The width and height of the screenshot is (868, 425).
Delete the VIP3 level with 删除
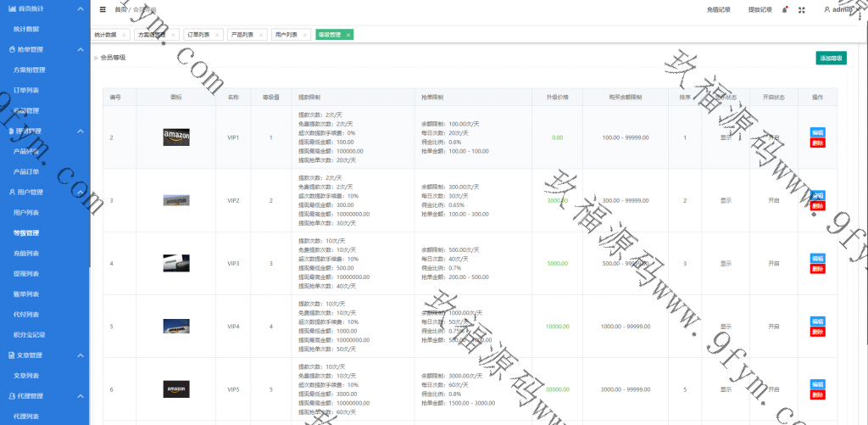tap(817, 268)
